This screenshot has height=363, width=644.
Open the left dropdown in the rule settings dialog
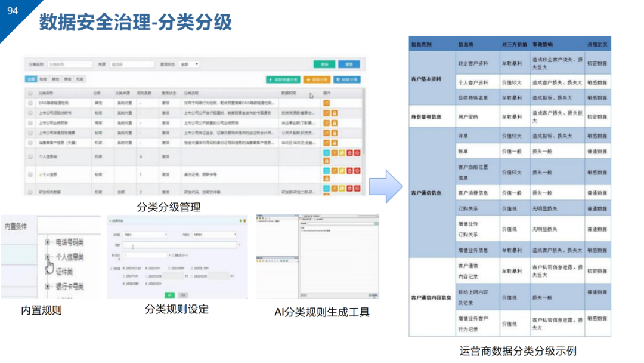pyautogui.click(x=145, y=235)
